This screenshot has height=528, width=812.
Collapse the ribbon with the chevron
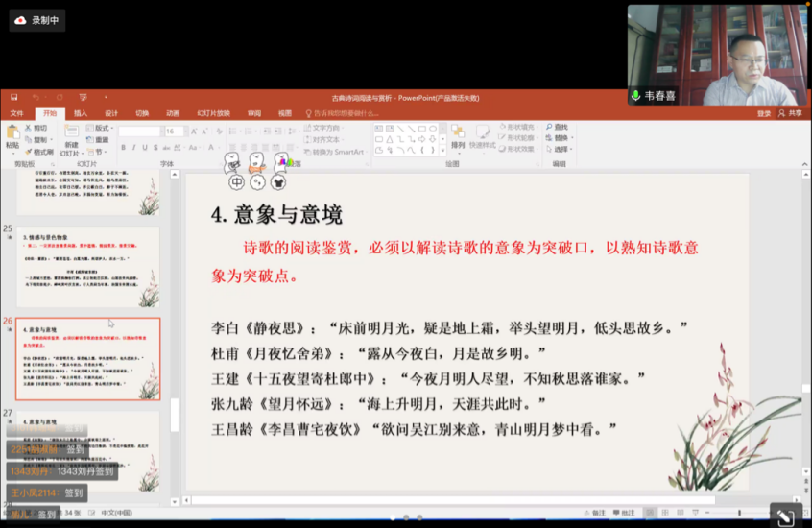point(804,164)
